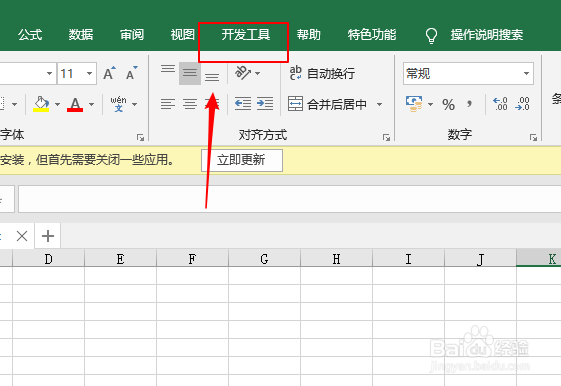Open alignment settings dialog launcher
Screen dimensions: 561x386
pyautogui.click(x=386, y=137)
